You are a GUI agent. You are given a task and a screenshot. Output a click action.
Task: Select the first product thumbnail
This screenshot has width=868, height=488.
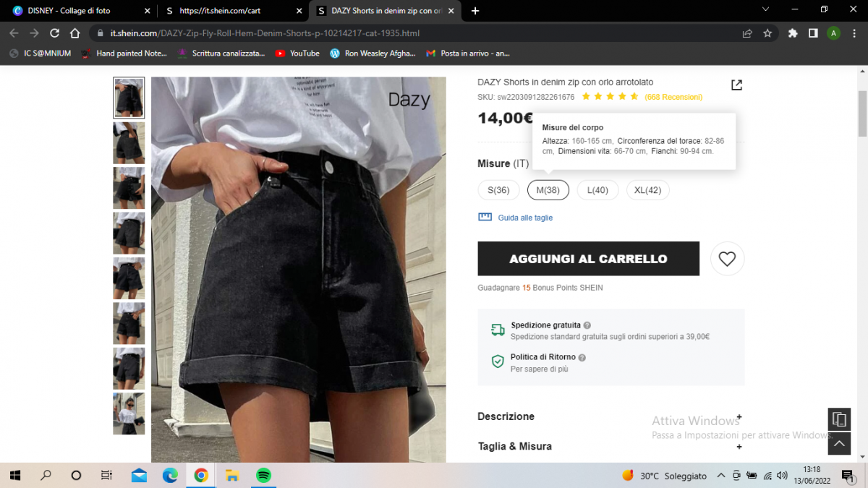(x=129, y=98)
